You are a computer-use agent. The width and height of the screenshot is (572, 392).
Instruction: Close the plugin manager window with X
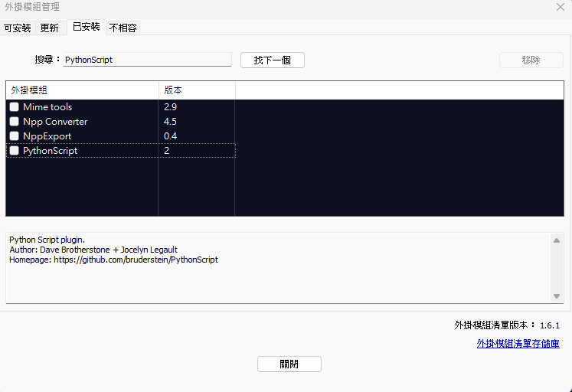(560, 7)
